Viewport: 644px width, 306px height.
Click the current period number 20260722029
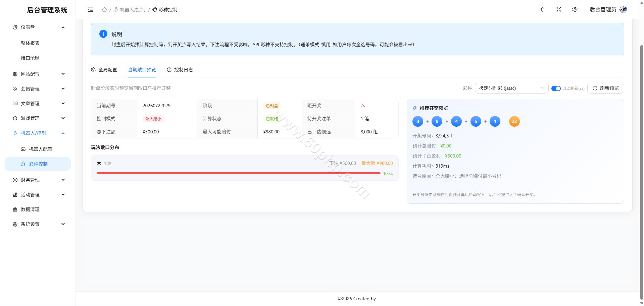(x=156, y=106)
